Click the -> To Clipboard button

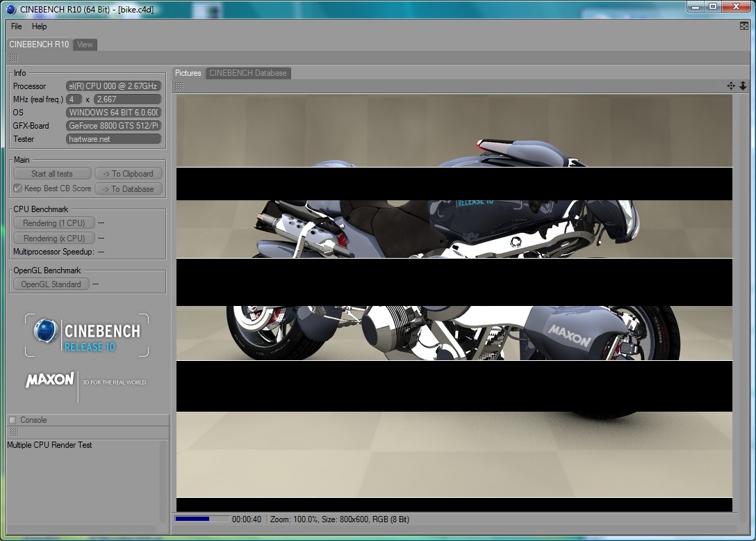[129, 174]
